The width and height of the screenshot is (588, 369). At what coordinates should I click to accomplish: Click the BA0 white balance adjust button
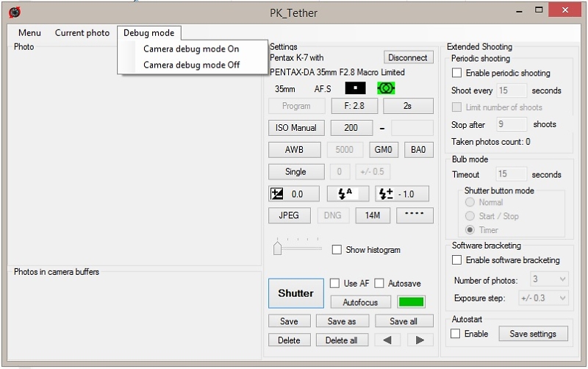[419, 150]
